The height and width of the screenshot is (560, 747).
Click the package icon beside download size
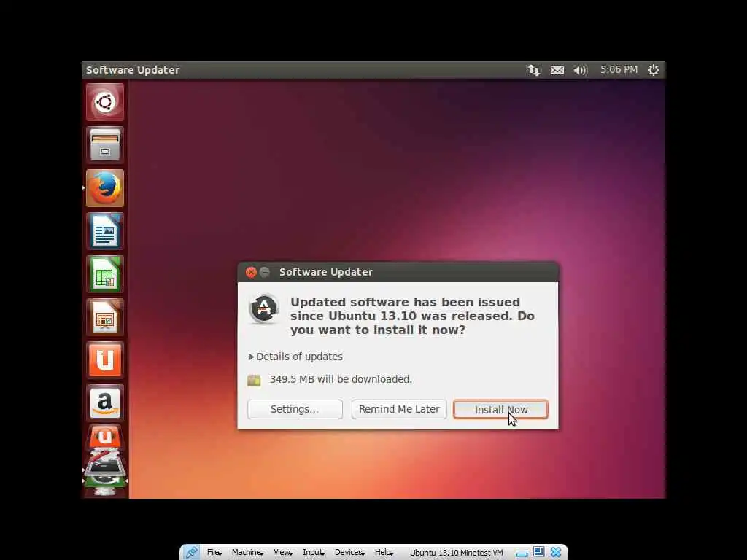pos(254,380)
